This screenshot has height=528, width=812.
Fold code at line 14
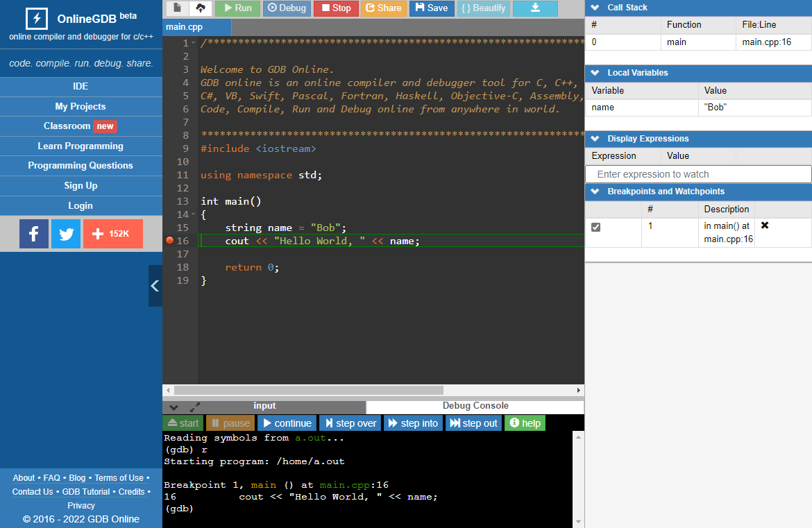coord(194,214)
